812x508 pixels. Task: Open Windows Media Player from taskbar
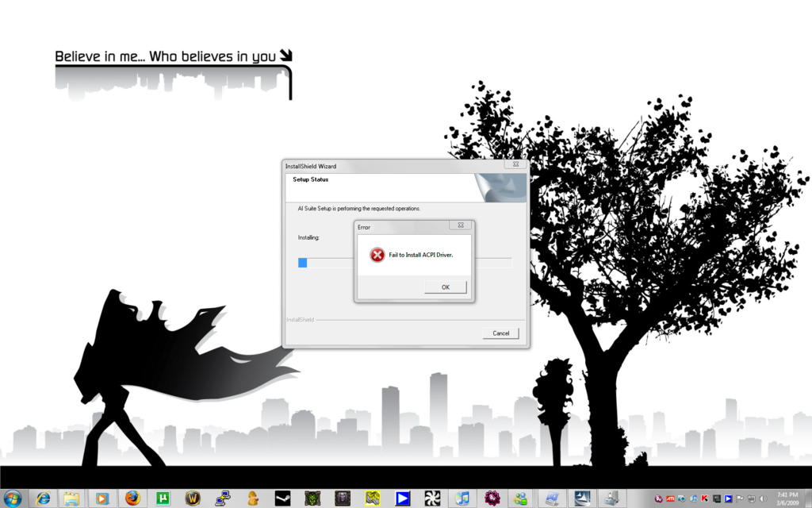[101, 498]
